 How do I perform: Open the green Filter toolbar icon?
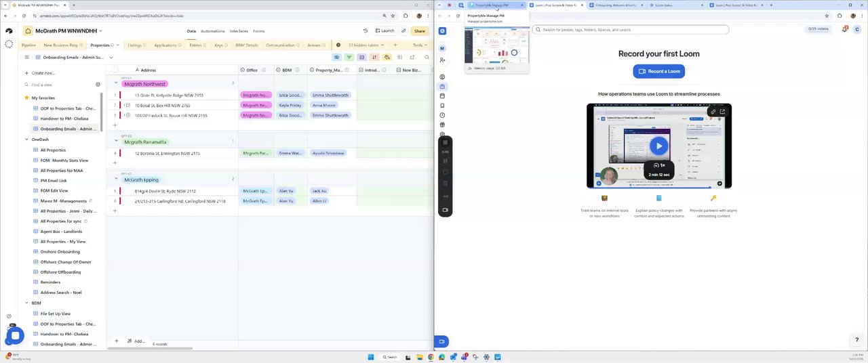tap(349, 57)
